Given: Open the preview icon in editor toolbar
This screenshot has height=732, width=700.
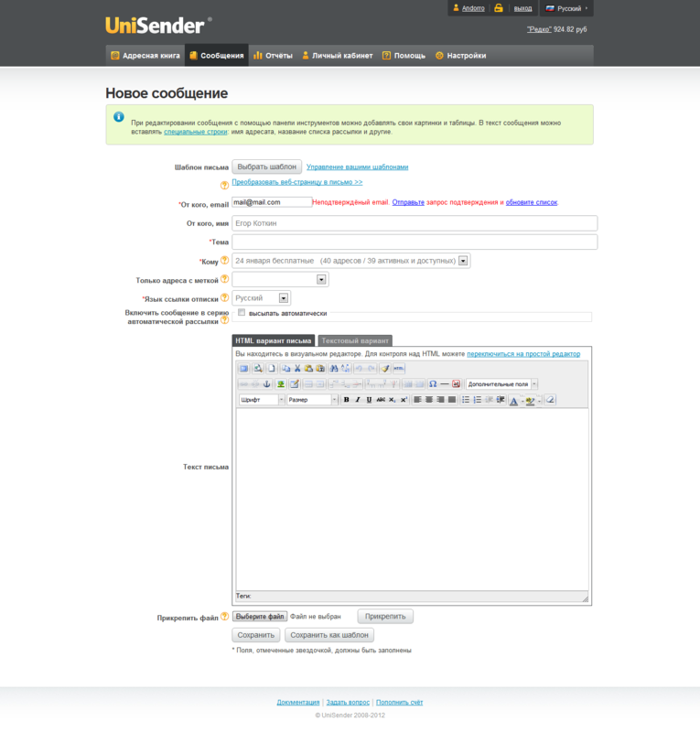Looking at the screenshot, I should pyautogui.click(x=258, y=369).
